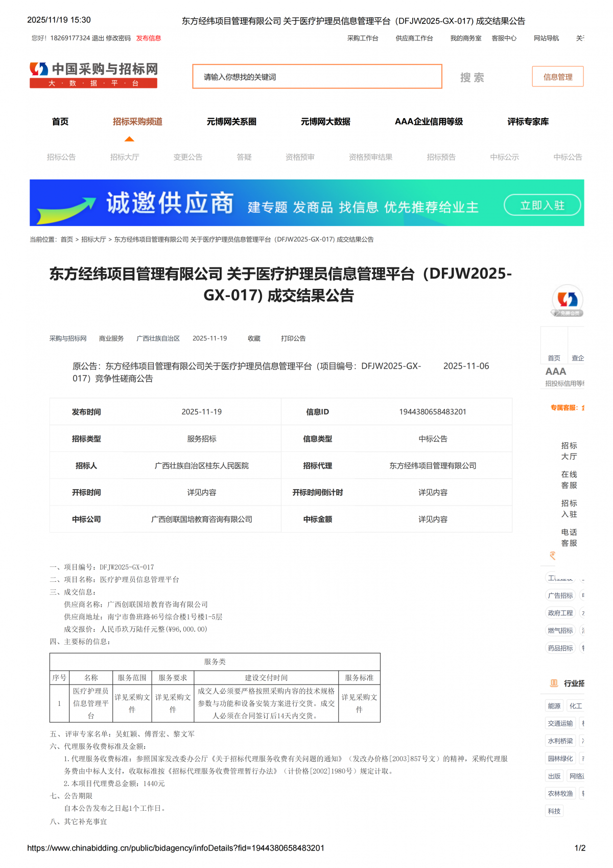Click the 能源 industry tag
Viewport: 613px width, 868px height.
[x=554, y=706]
